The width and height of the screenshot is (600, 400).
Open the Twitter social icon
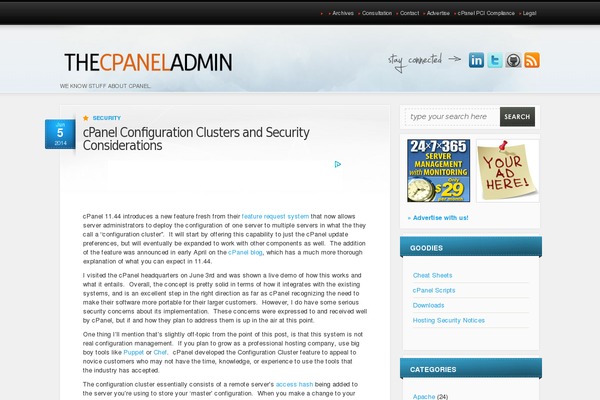[x=495, y=60]
